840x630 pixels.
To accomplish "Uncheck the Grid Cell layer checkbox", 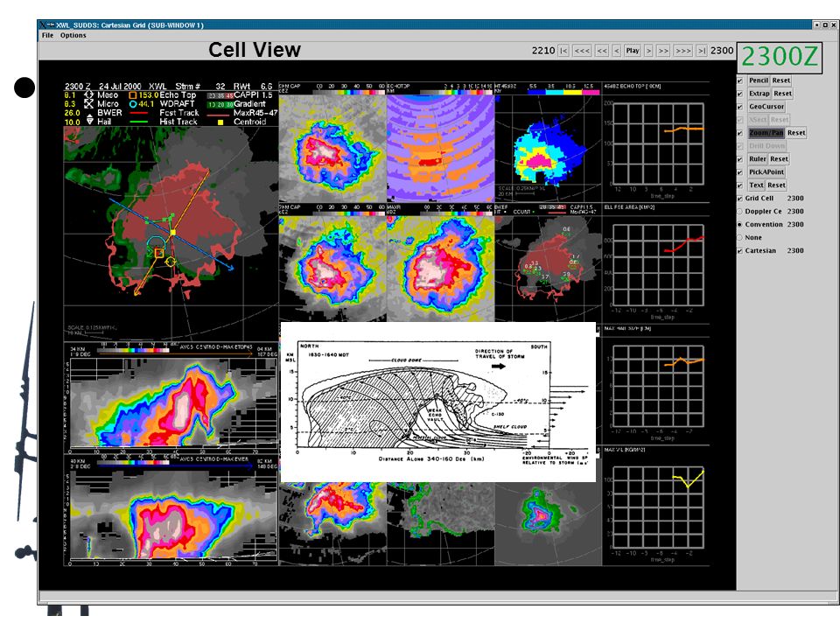I will (x=740, y=199).
